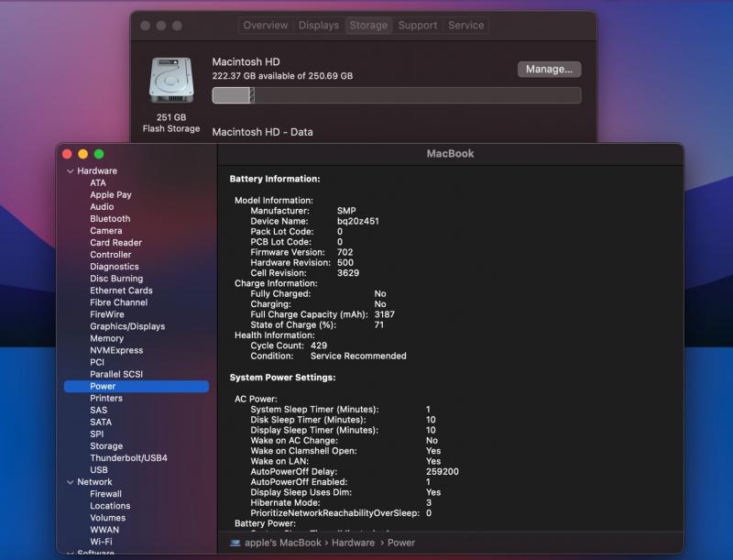Select WWAN under Network
Viewport: 733px width, 560px height.
click(x=104, y=530)
